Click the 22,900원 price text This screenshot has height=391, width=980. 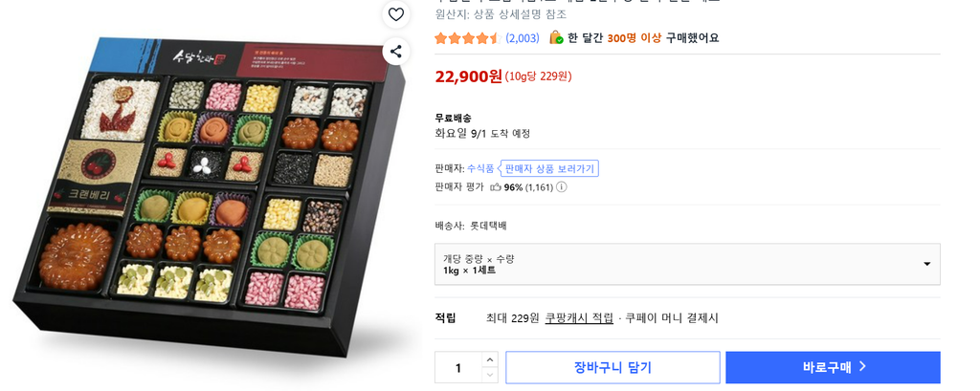pos(469,76)
